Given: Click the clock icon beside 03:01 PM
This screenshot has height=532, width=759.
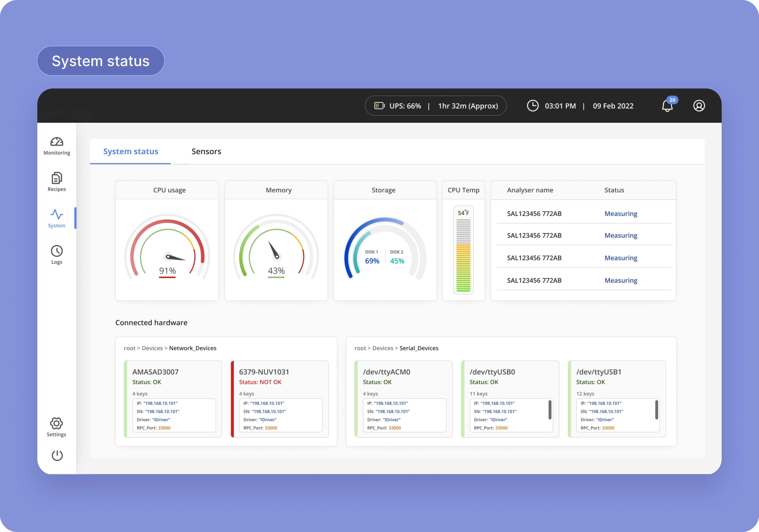Looking at the screenshot, I should pos(533,106).
